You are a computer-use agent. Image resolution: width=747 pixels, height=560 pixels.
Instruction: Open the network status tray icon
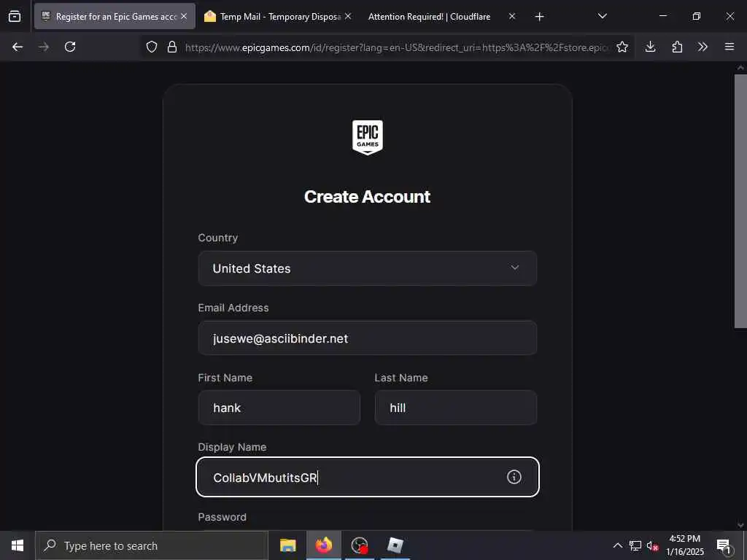(x=635, y=545)
